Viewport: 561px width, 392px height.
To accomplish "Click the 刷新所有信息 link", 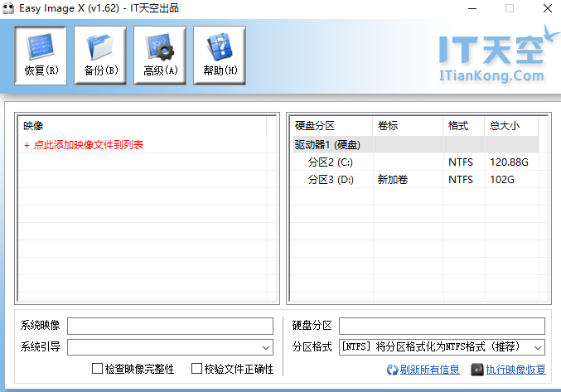I will click(x=429, y=370).
